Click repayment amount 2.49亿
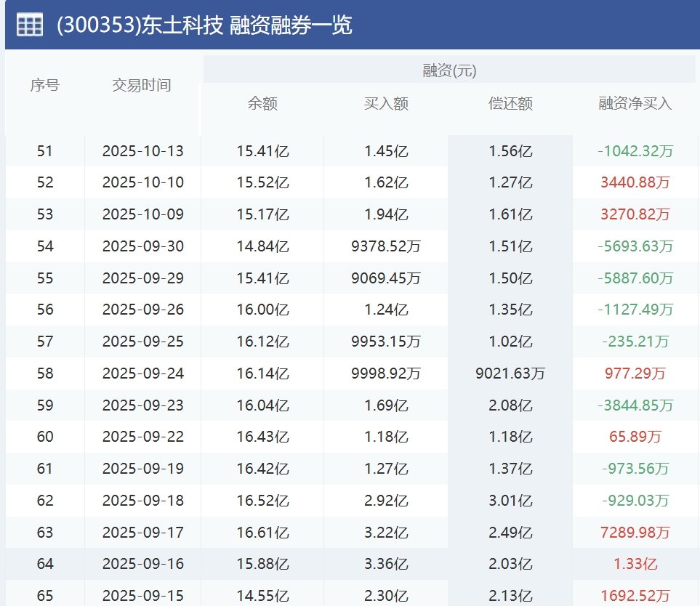The height and width of the screenshot is (606, 700). [x=510, y=533]
